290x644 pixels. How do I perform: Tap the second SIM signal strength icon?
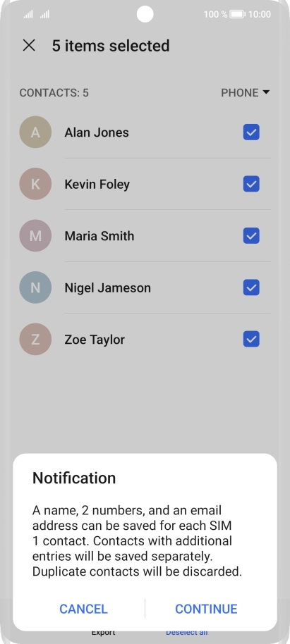(44, 14)
